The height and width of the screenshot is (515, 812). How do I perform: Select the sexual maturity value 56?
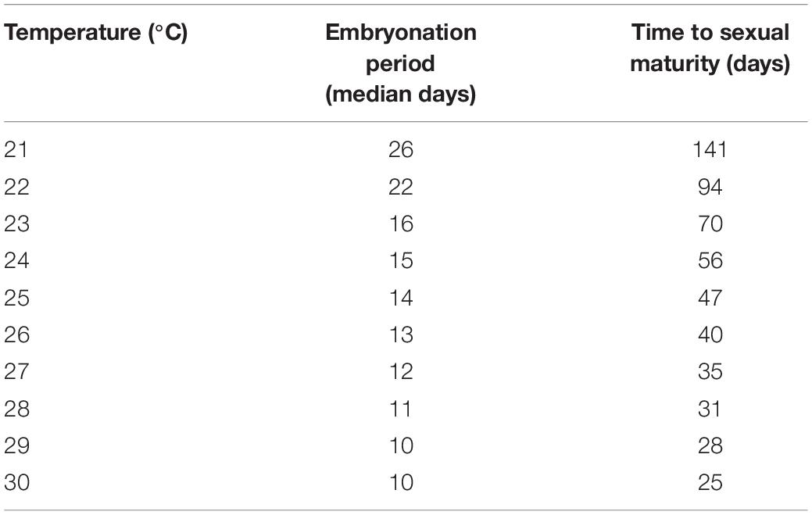coord(710,261)
